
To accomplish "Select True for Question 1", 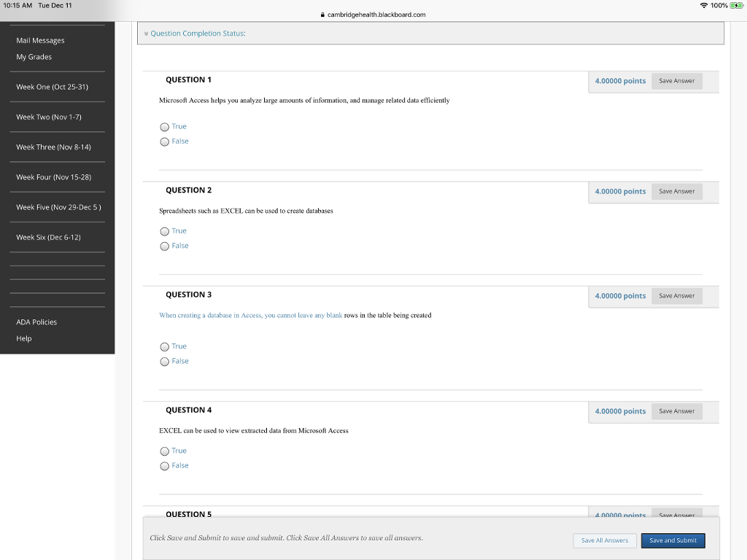I will click(x=164, y=127).
